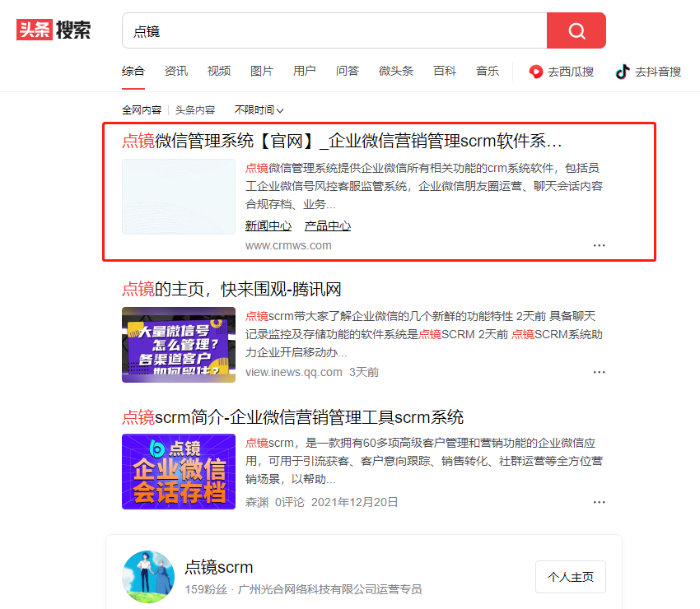Focus the search box containing 点镜

tap(334, 30)
